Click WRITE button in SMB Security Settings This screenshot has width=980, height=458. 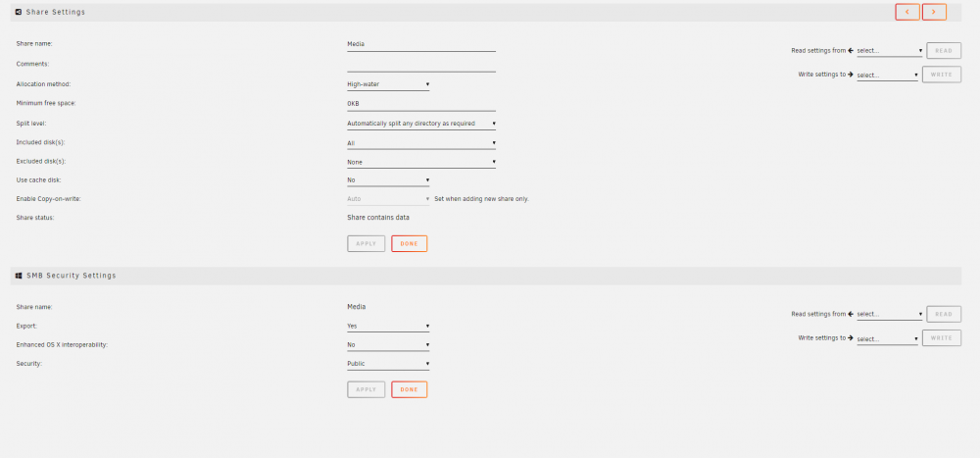pos(942,338)
